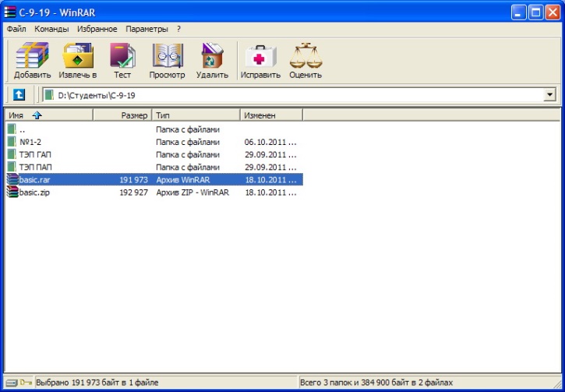565x392 pixels.
Task: Maximize the WinRAR window
Action: click(536, 12)
